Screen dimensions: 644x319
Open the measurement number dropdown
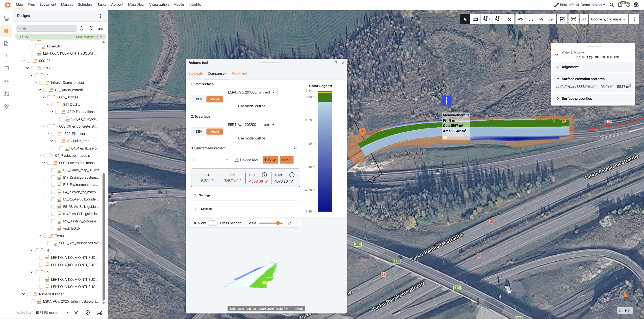pyautogui.click(x=210, y=160)
